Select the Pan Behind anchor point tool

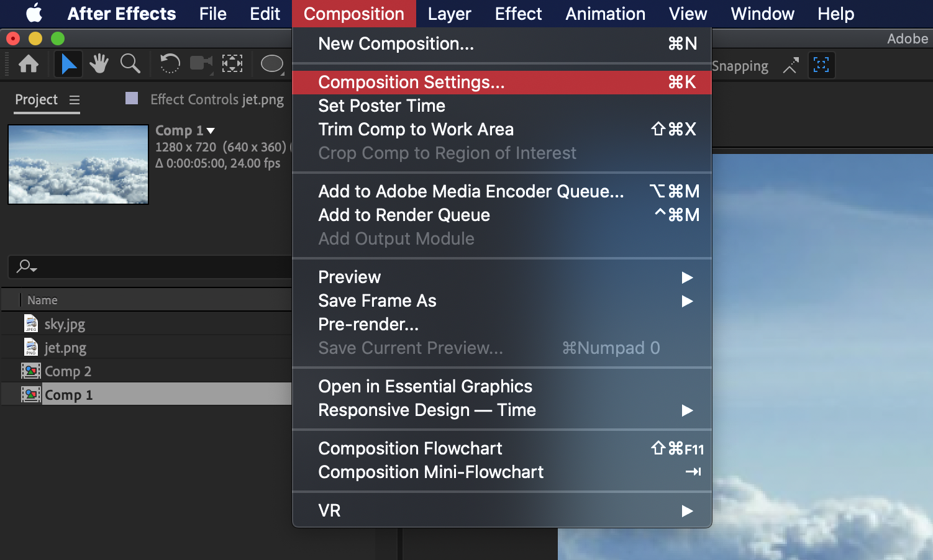click(x=232, y=64)
